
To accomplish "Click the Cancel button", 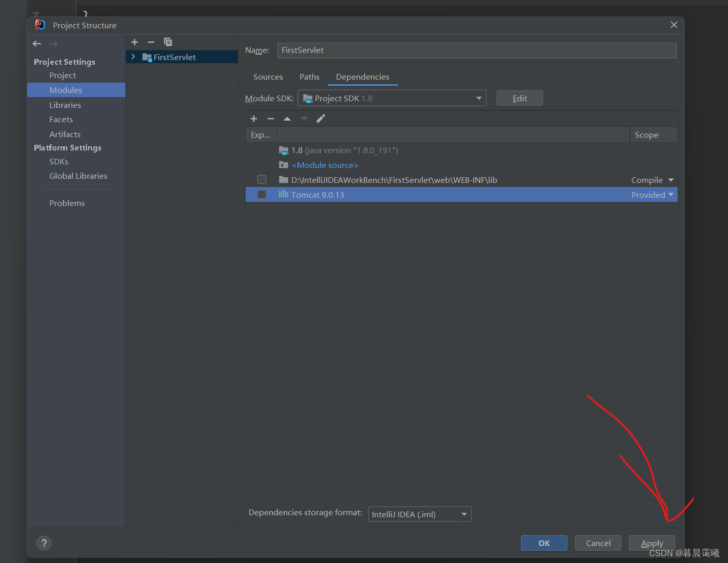I will point(598,543).
